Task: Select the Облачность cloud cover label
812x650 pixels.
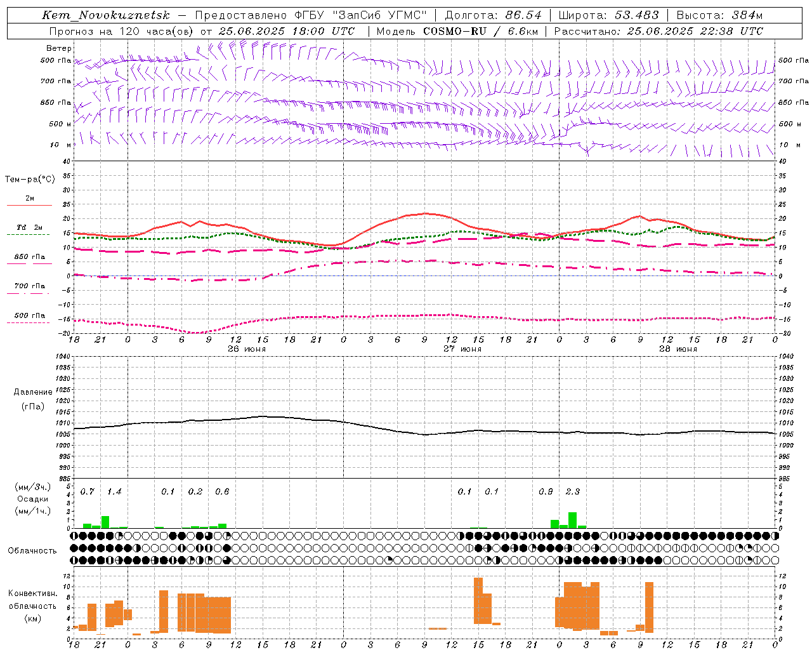Action: tap(32, 551)
